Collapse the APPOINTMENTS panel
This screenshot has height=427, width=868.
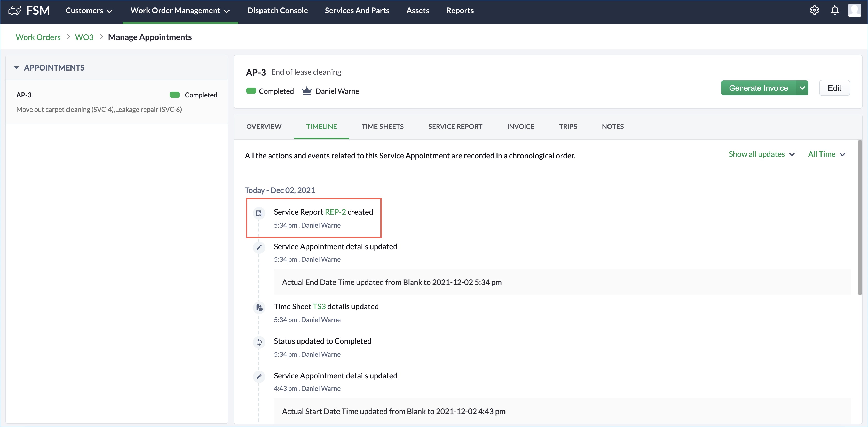coord(16,68)
